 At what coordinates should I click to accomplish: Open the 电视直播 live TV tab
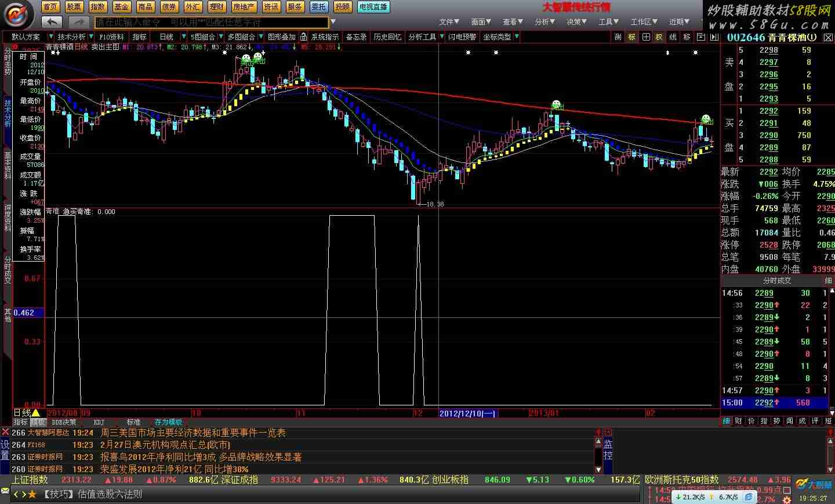coord(373,7)
